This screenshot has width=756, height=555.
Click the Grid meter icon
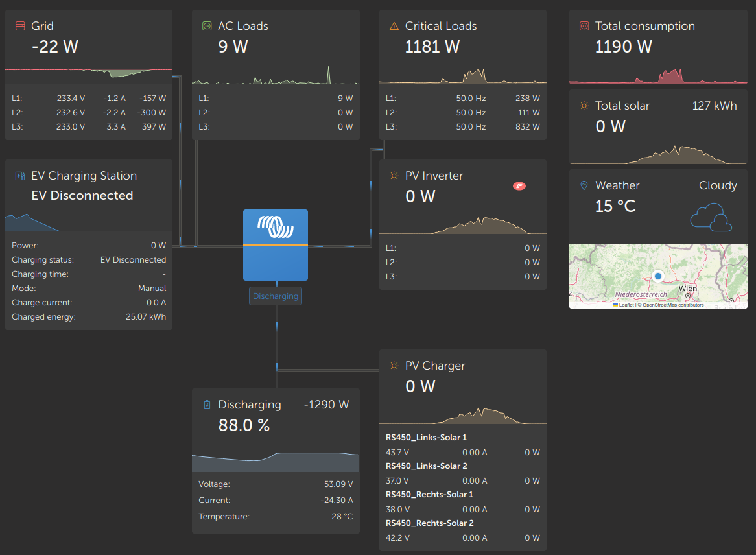(x=19, y=26)
